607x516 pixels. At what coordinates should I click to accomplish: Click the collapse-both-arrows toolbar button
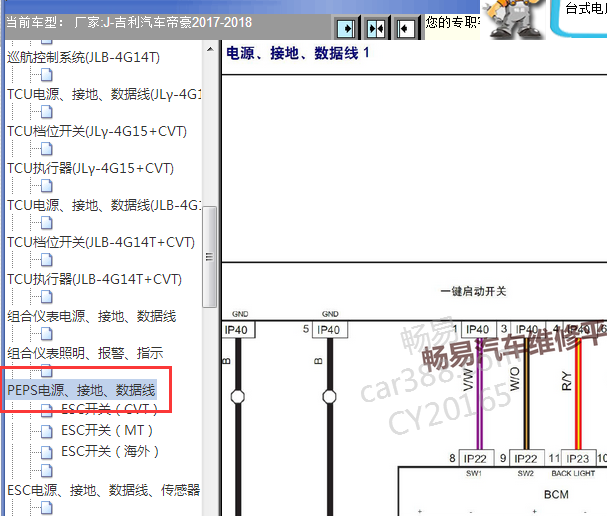(376, 28)
